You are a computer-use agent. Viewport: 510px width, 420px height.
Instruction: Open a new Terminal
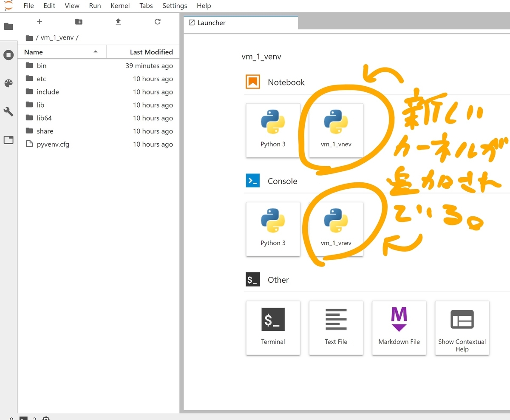tap(273, 328)
